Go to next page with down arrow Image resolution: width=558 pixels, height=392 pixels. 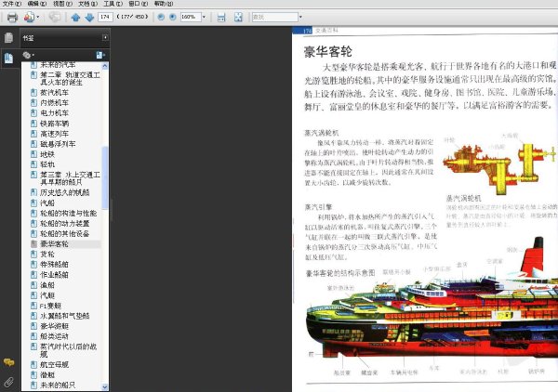(x=89, y=17)
